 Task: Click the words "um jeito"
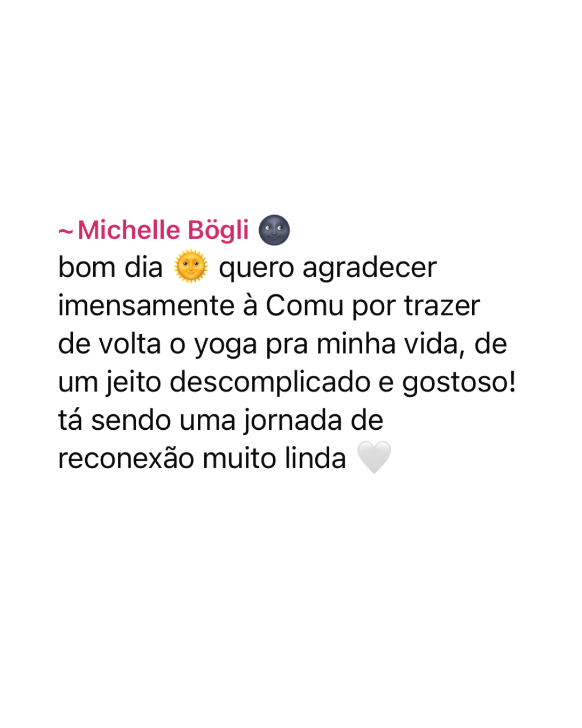tap(110, 382)
